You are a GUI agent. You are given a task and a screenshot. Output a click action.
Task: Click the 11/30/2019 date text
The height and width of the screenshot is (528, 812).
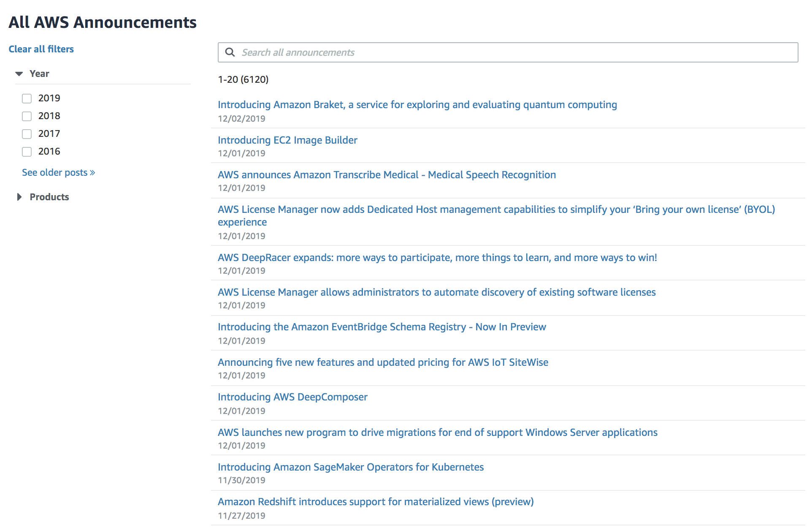point(241,480)
